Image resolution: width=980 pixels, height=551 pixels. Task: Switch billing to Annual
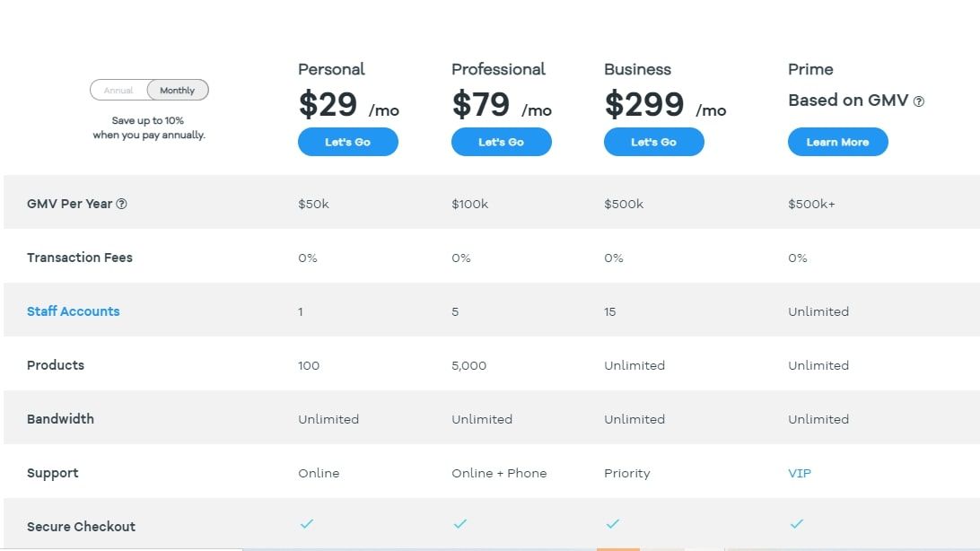click(118, 90)
